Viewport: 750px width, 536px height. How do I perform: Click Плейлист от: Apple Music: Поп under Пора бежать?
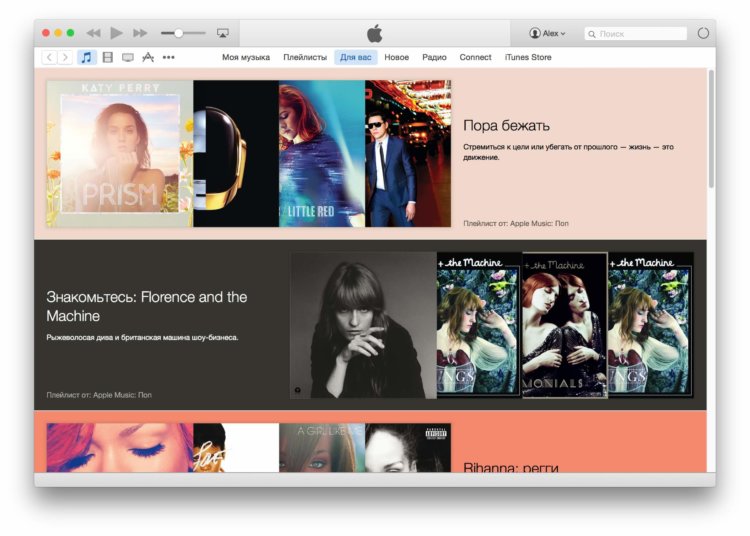click(516, 223)
